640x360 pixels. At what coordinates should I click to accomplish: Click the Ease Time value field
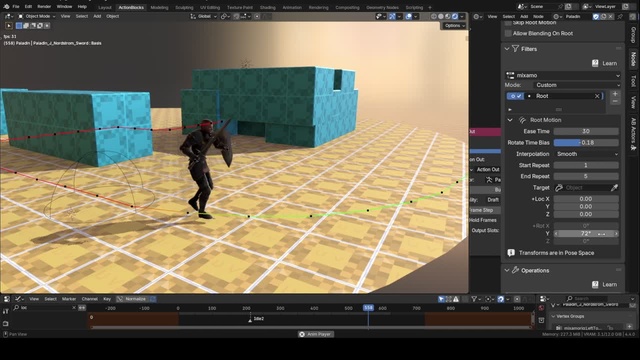[x=587, y=131]
